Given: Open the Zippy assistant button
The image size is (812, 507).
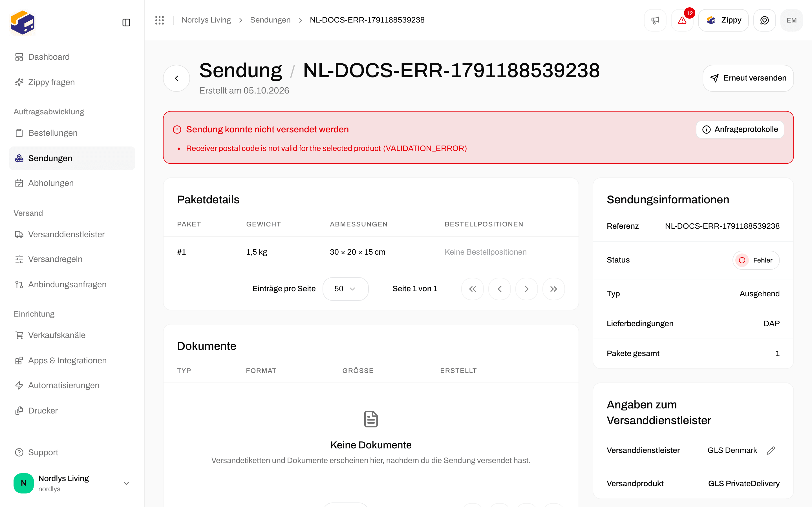Looking at the screenshot, I should [x=723, y=20].
